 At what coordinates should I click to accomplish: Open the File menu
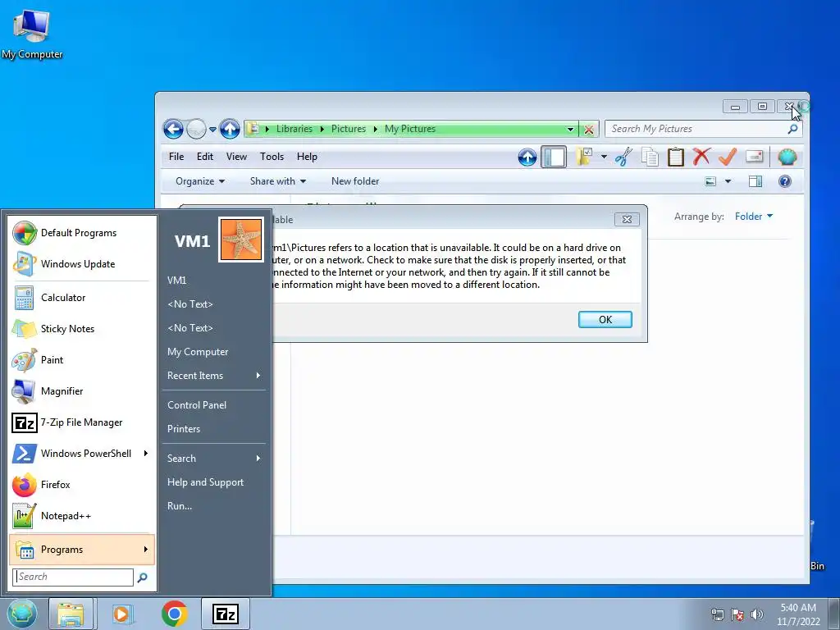(176, 157)
